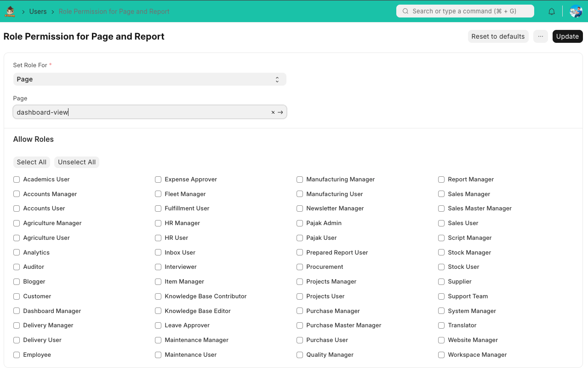Tick the HR Manager checkbox
Viewport: 588px width, 377px height.
158,223
